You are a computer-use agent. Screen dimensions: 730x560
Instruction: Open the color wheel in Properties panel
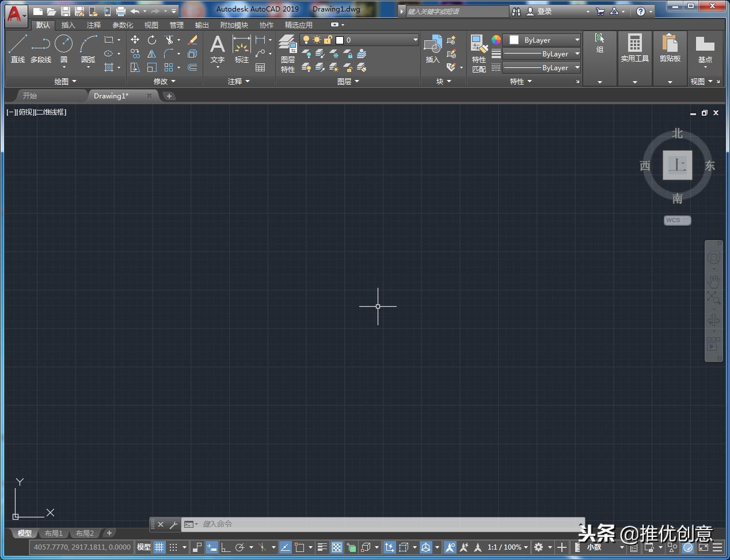(x=496, y=40)
